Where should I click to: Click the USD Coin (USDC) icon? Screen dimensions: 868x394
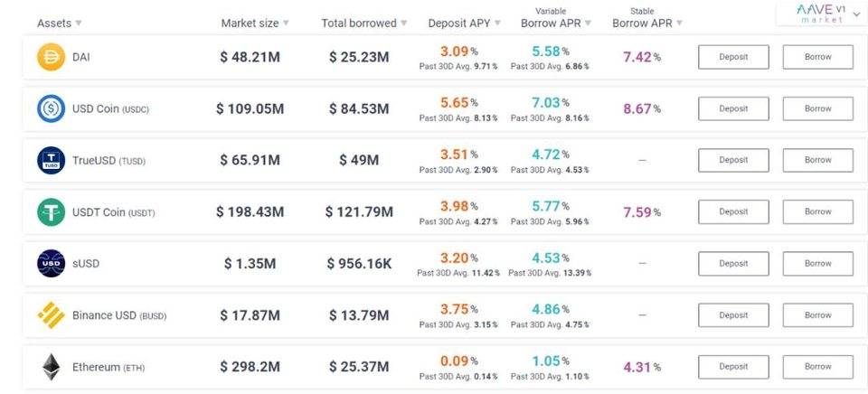coord(51,109)
